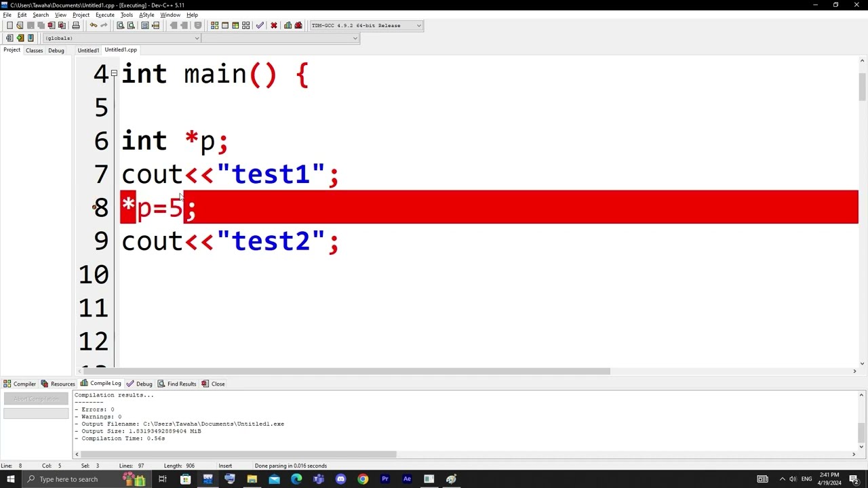Select the Untitled1.cpp editor tab

(x=121, y=49)
